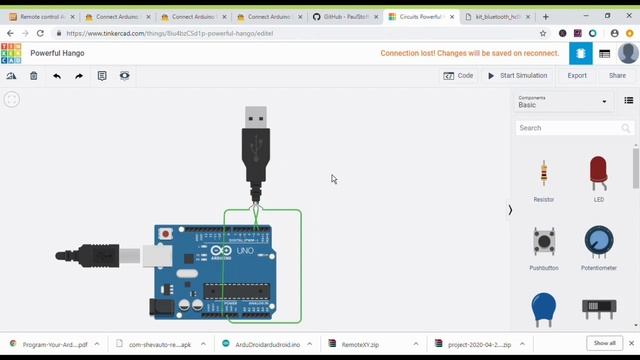Open the user profile avatar
This screenshot has height=360, width=640.
pyautogui.click(x=628, y=53)
